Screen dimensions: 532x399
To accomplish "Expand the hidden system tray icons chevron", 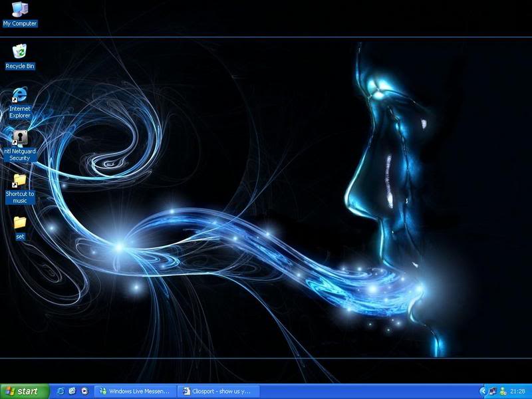I will point(483,391).
